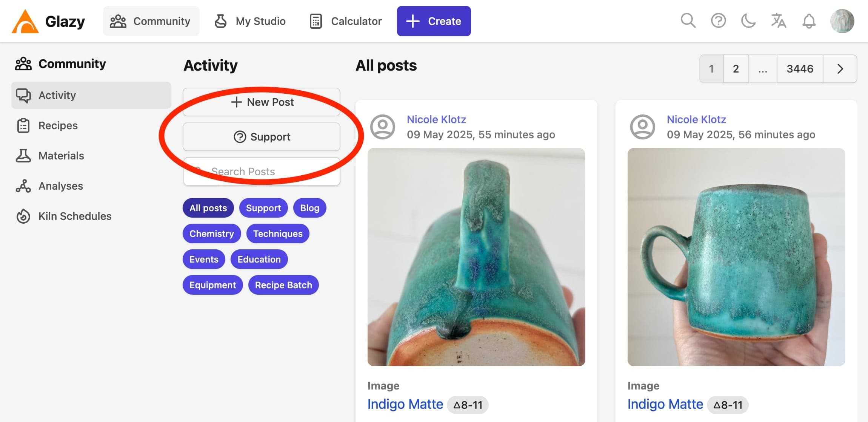Click the Search Posts input field
Screen dimensions: 868x422
tap(262, 171)
